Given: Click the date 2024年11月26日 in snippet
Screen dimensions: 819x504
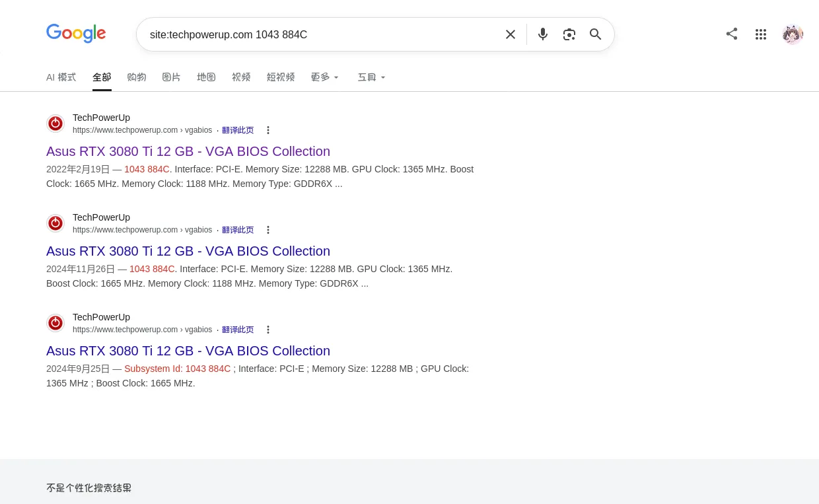Looking at the screenshot, I should [x=81, y=269].
